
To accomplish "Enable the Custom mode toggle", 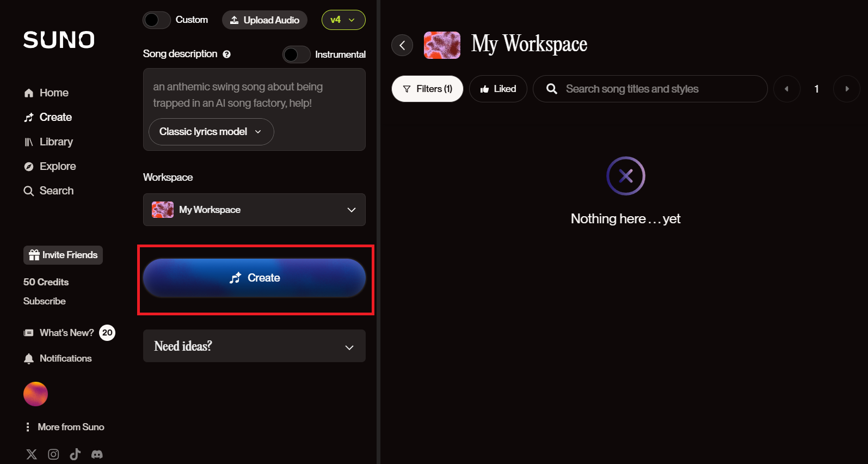I will (157, 20).
